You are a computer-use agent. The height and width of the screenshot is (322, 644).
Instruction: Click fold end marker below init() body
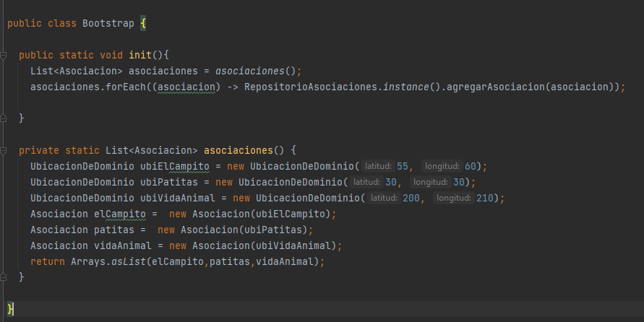point(4,118)
